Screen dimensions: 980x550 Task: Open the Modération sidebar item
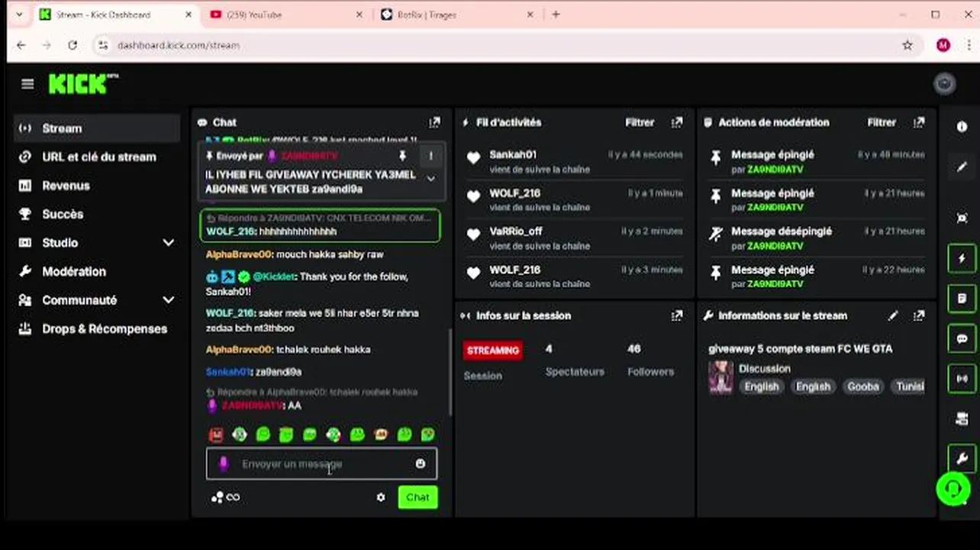(x=97, y=271)
